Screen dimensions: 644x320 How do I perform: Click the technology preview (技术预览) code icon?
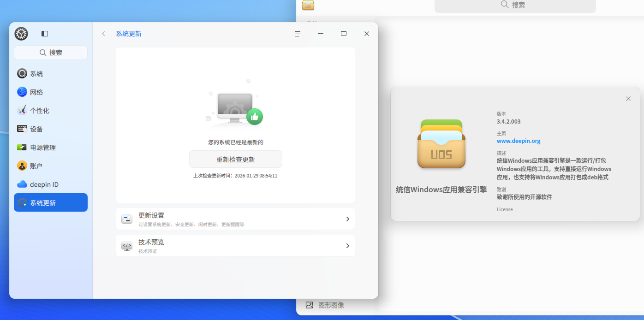127,246
